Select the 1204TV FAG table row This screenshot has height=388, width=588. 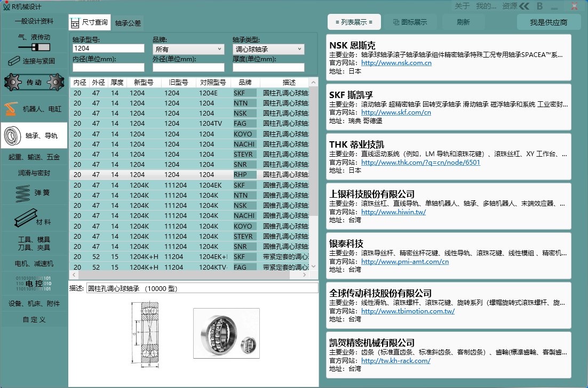click(x=189, y=124)
